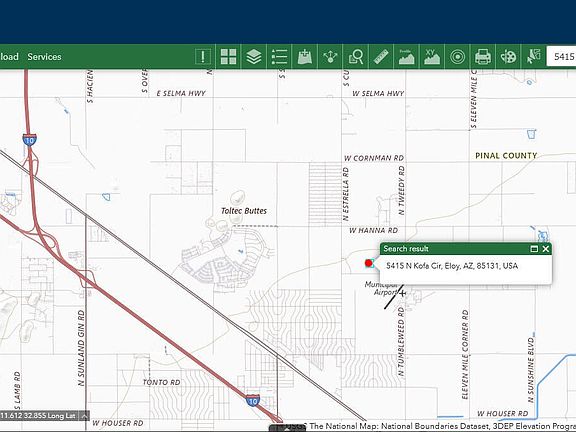Click the concentric circles target tool
This screenshot has height=432, width=576.
[x=457, y=57]
